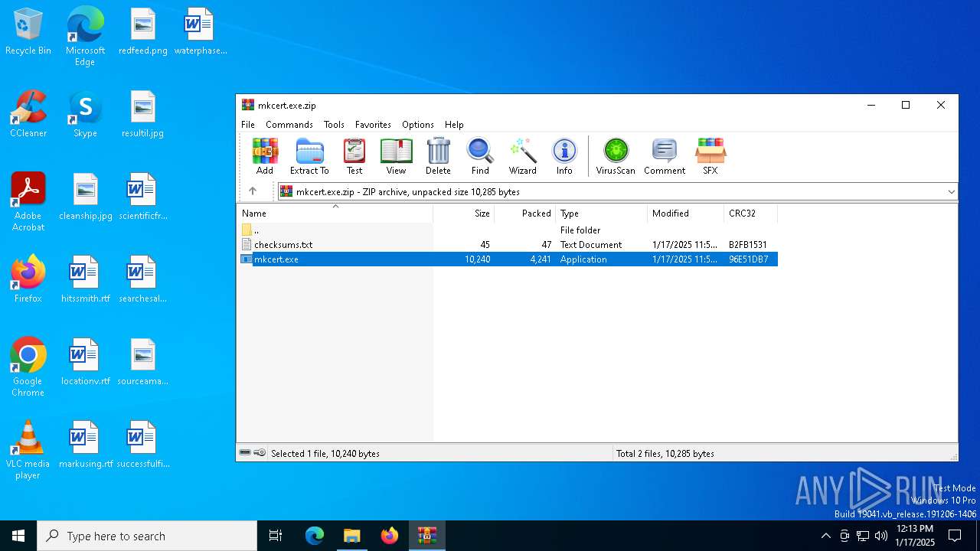Open Google Chrome desktop shortcut

28,367
